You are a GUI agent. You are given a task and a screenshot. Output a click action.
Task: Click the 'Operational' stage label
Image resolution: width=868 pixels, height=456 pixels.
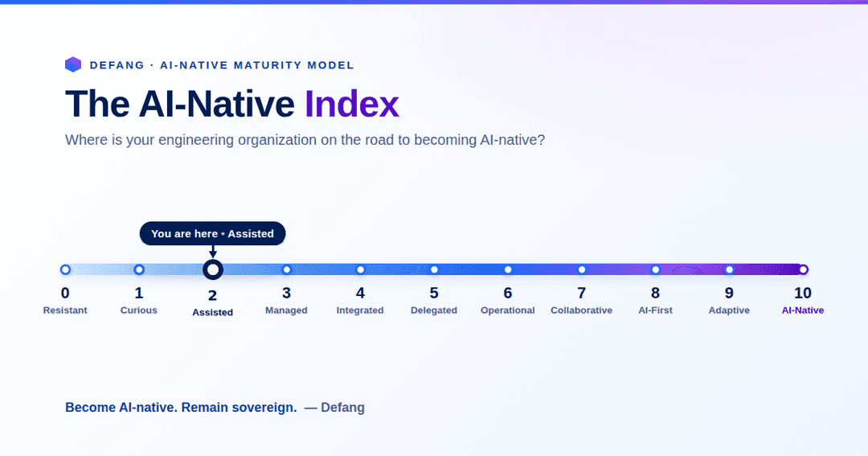(508, 310)
